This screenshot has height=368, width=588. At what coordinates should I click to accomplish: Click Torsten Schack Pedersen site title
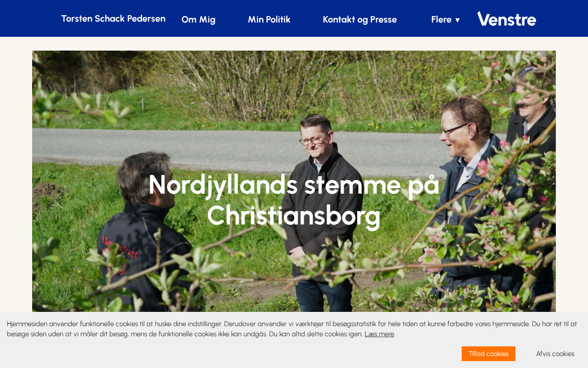113,18
